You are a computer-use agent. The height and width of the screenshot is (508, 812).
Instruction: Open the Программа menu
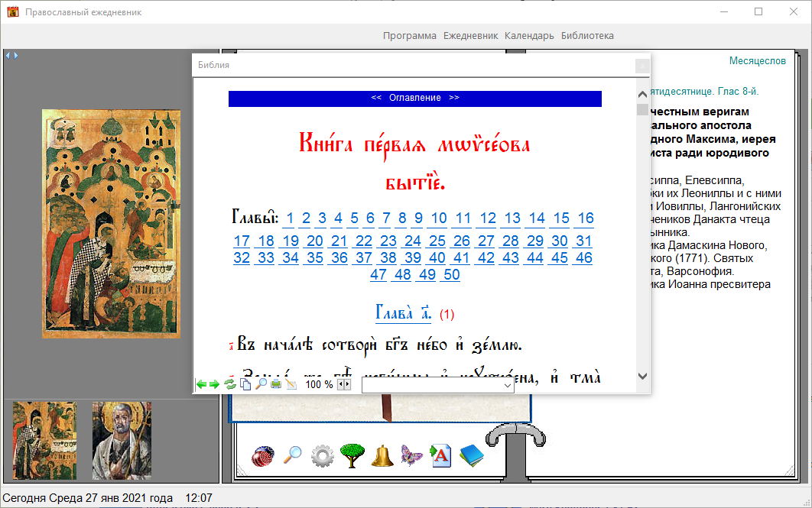[x=410, y=36]
